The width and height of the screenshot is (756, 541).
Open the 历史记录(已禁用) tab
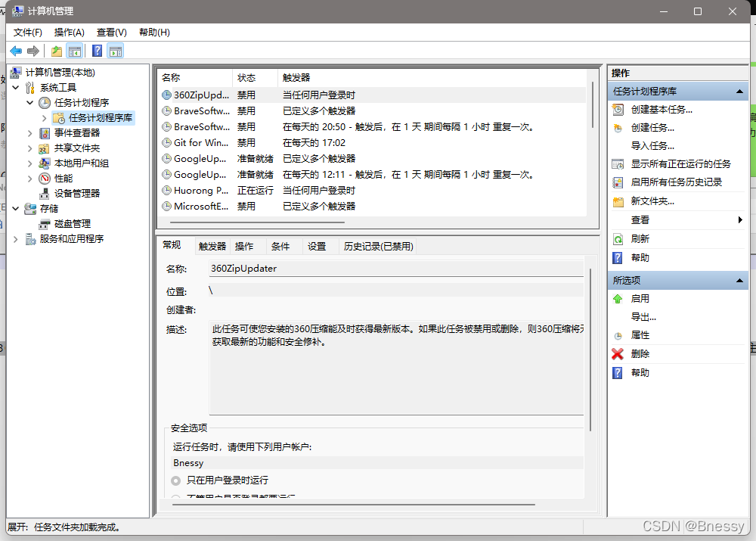click(378, 247)
